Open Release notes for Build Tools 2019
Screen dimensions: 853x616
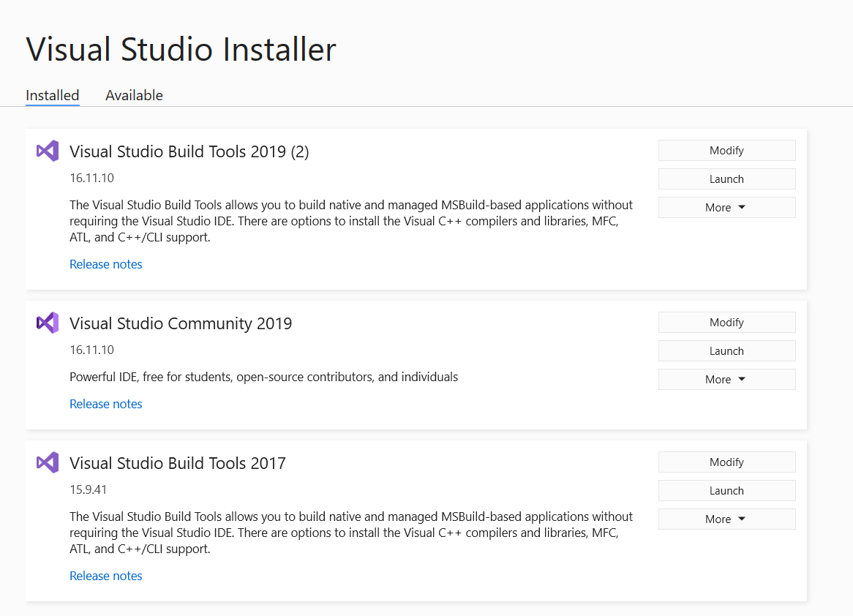106,264
